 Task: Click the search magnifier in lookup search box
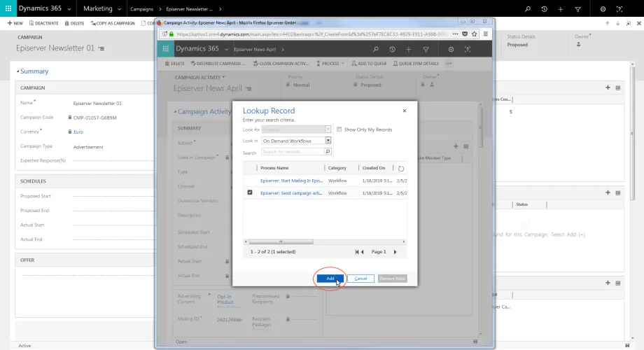coord(328,152)
